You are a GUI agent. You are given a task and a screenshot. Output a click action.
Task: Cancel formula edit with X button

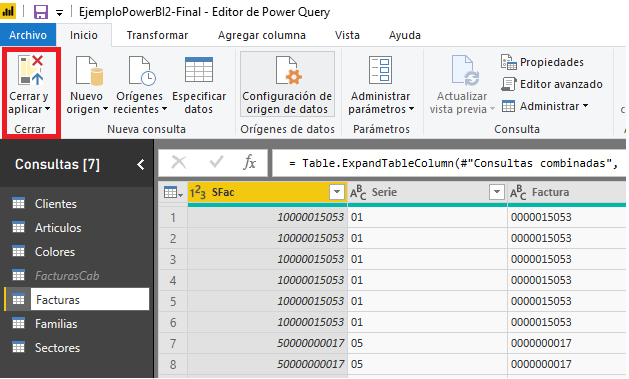pos(179,162)
